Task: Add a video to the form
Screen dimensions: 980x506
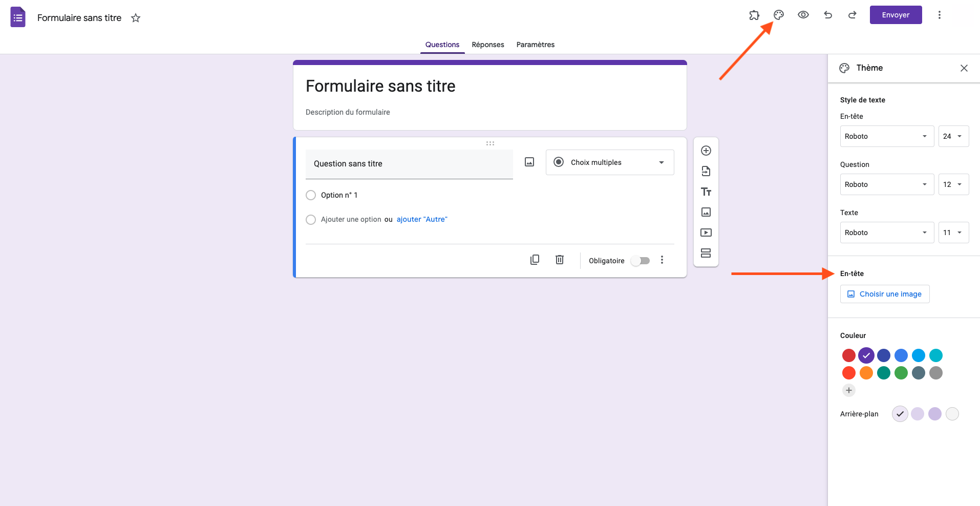Action: coord(706,233)
